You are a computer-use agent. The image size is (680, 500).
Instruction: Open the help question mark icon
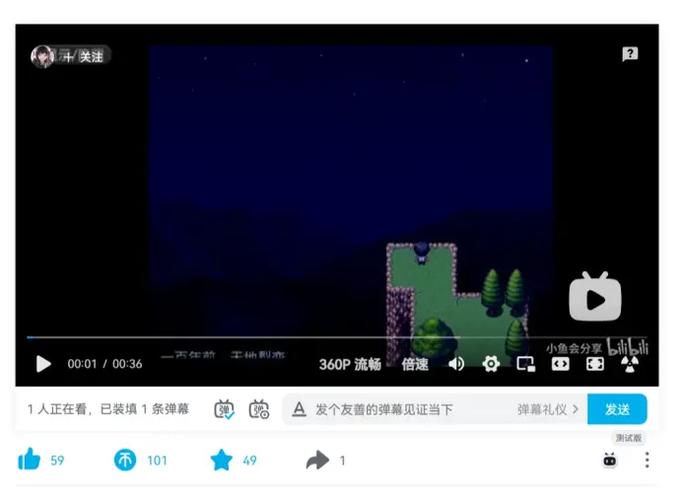pos(630,54)
